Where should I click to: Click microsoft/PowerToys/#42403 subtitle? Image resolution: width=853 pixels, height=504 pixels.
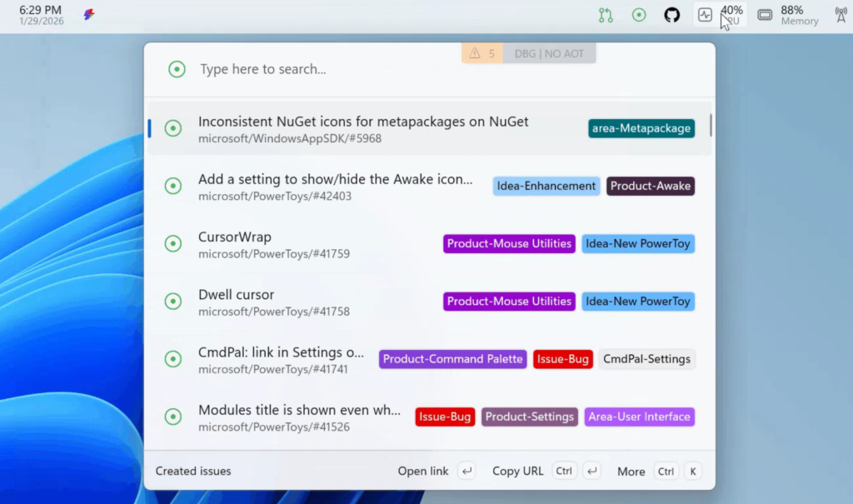click(x=275, y=196)
